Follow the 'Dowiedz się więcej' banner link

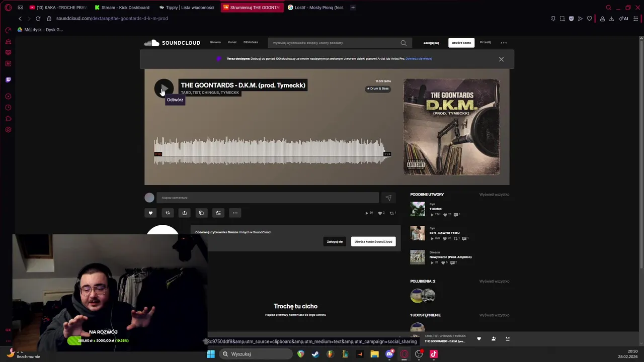[419, 59]
